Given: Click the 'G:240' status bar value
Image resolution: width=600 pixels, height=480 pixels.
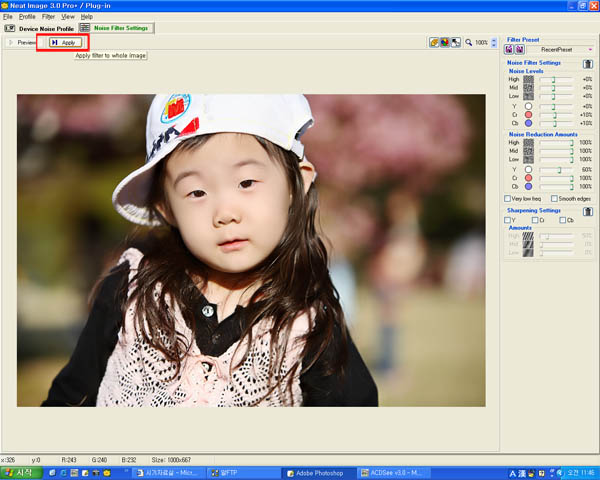Looking at the screenshot, I should (99, 460).
